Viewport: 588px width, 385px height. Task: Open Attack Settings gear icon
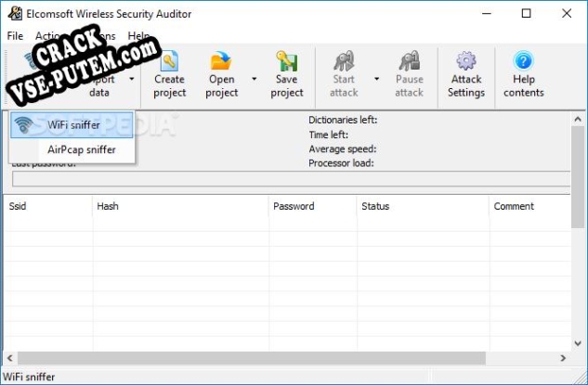coord(466,61)
